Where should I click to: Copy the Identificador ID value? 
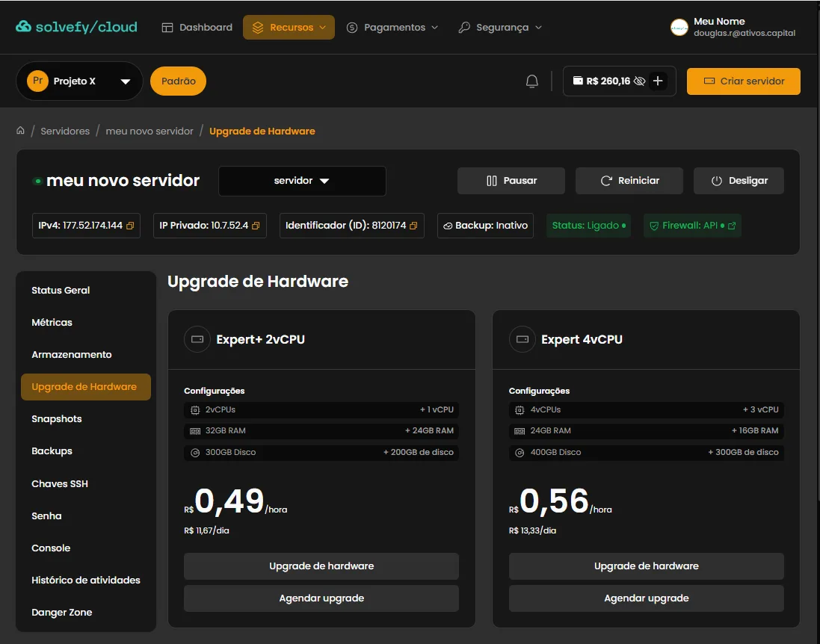[x=413, y=226]
